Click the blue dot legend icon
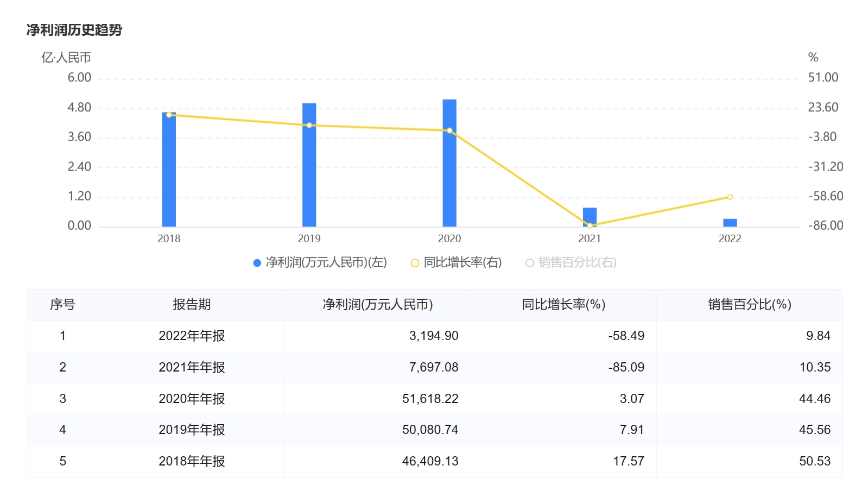The height and width of the screenshot is (497, 868). point(257,263)
